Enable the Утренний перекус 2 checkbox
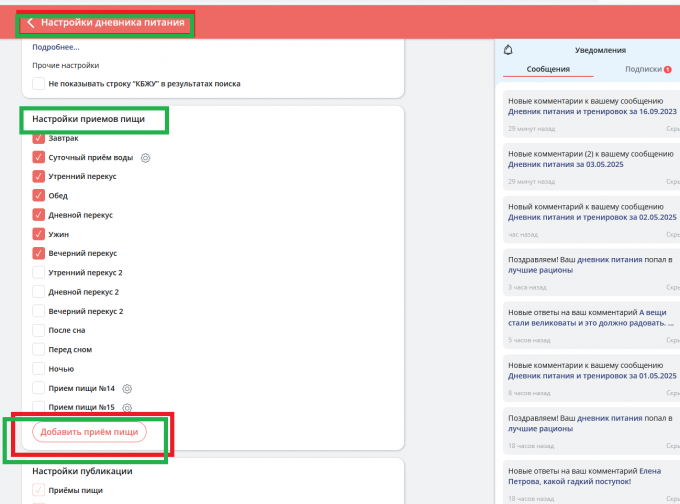680x504 pixels. click(39, 273)
